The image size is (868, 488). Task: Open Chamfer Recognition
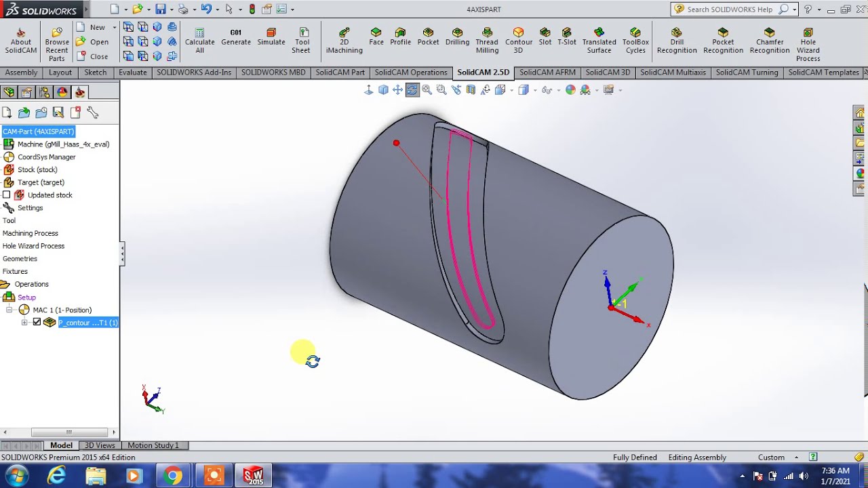pyautogui.click(x=770, y=41)
